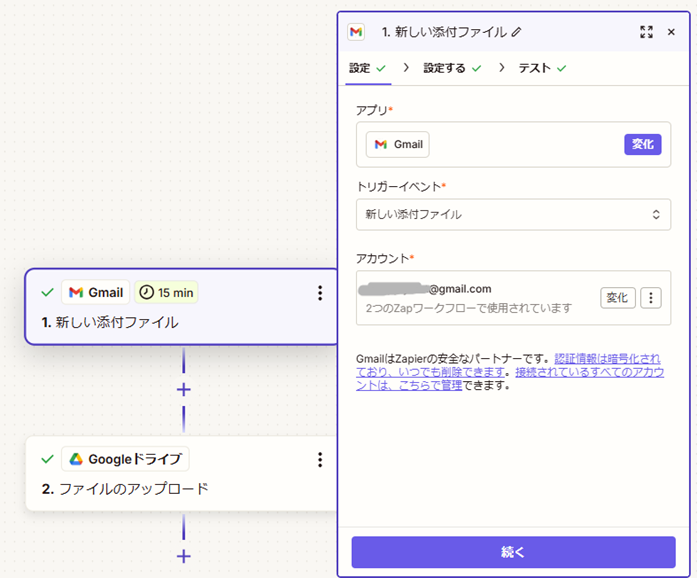Click the 15 min polling interval badge
The height and width of the screenshot is (578, 697).
click(166, 293)
